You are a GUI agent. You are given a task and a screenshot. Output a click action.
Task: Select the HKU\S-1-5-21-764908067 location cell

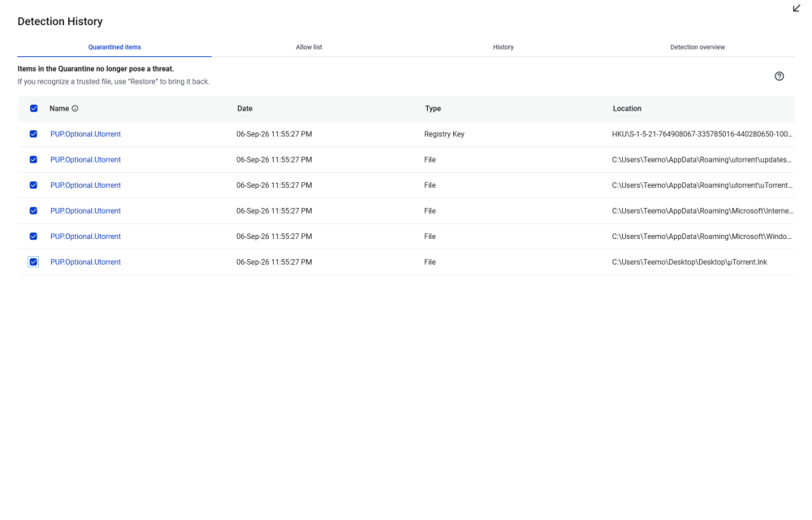(x=702, y=133)
